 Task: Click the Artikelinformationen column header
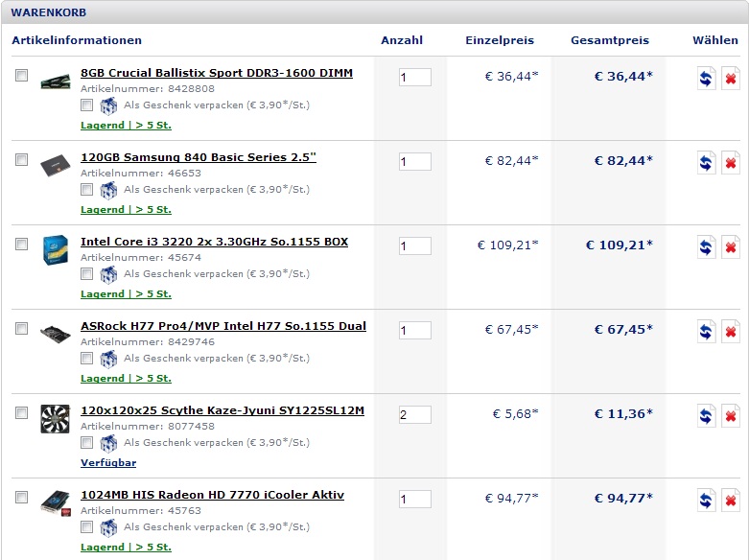[77, 40]
